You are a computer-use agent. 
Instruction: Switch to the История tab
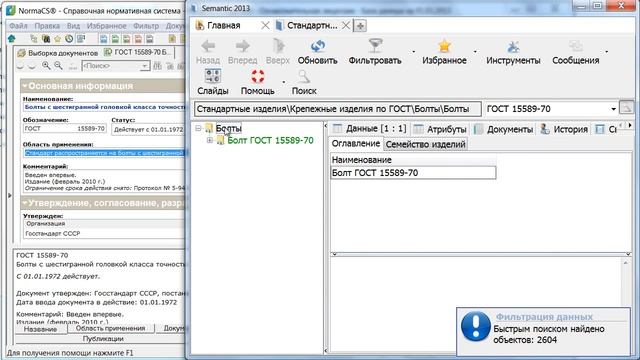coord(564,129)
